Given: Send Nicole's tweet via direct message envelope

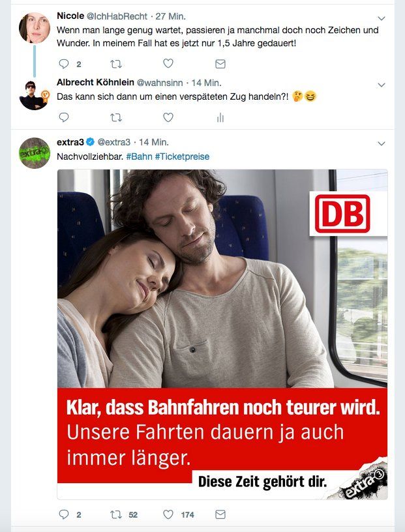Looking at the screenshot, I should coord(220,64).
